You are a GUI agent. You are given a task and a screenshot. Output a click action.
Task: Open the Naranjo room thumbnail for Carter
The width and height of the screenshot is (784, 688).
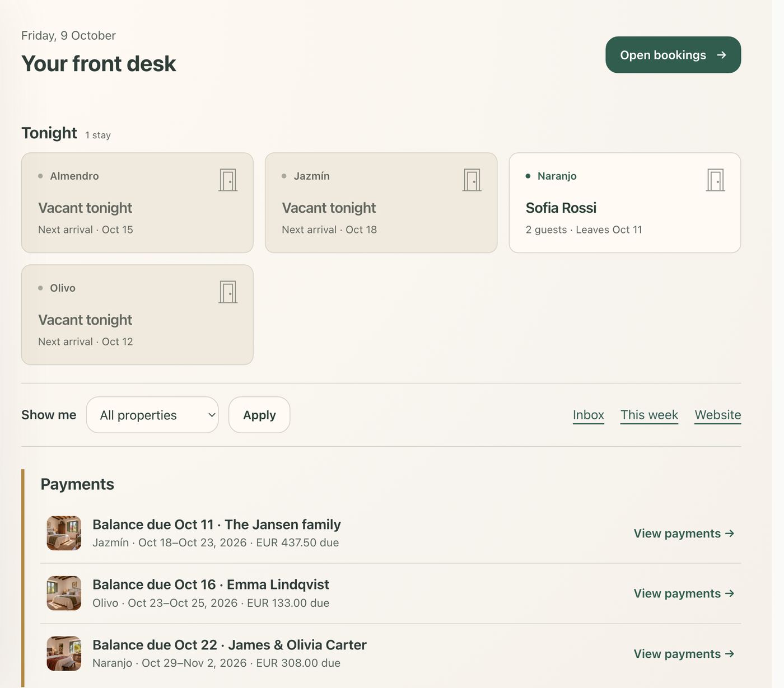64,653
